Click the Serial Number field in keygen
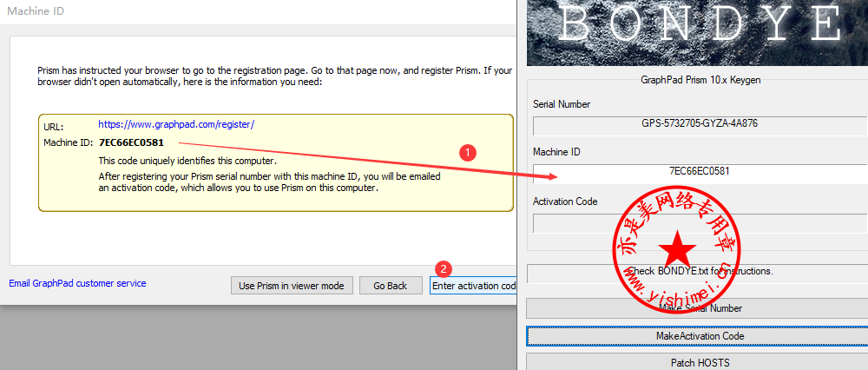 pyautogui.click(x=700, y=126)
